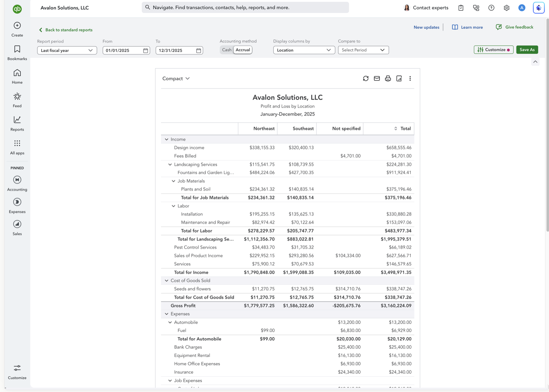
Task: Open New updates link
Action: (x=426, y=27)
